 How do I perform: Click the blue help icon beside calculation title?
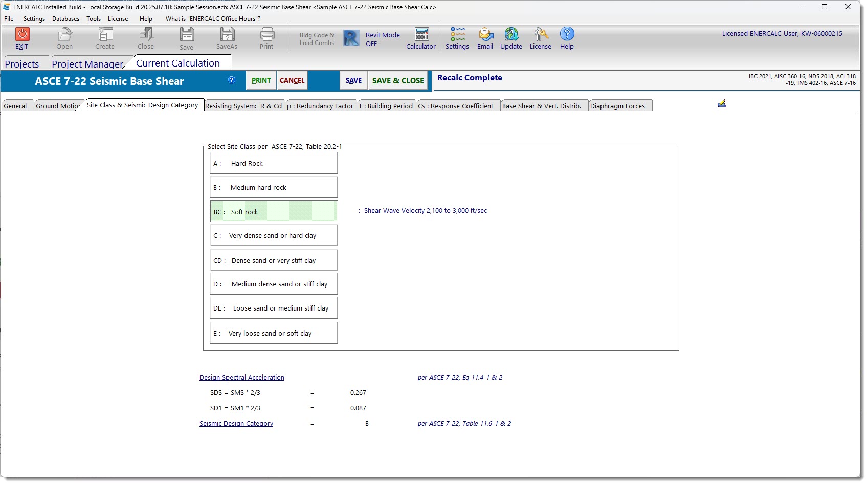[x=232, y=80]
